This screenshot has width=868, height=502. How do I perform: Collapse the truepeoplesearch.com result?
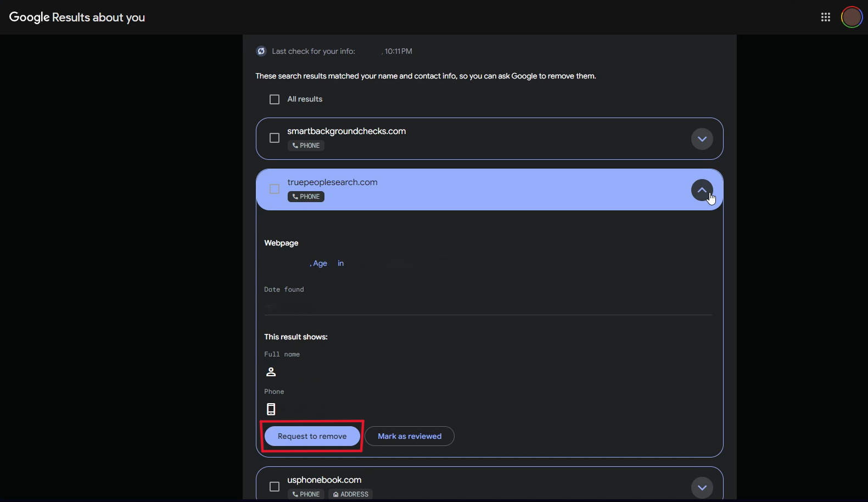702,190
